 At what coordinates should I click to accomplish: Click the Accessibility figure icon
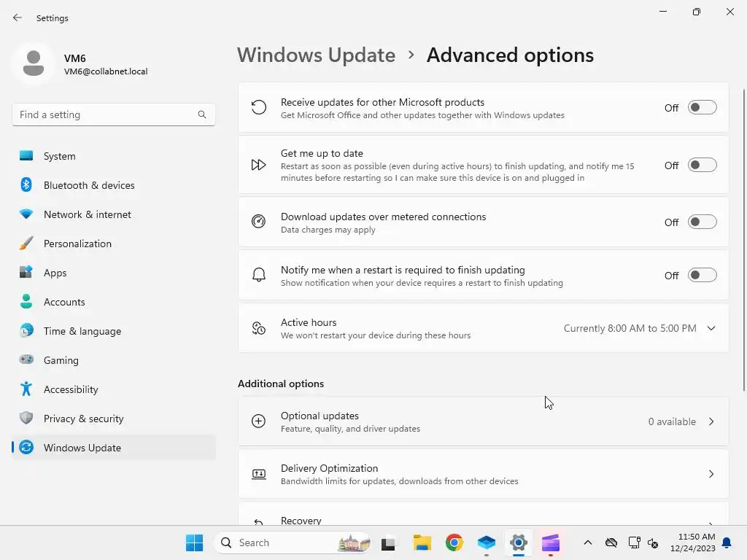(26, 389)
